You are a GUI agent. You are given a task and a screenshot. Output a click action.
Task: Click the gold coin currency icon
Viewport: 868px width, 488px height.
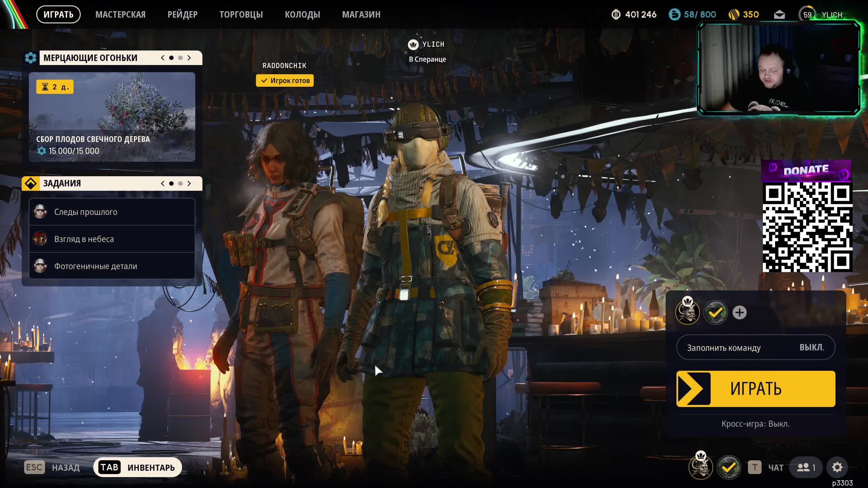click(x=733, y=15)
